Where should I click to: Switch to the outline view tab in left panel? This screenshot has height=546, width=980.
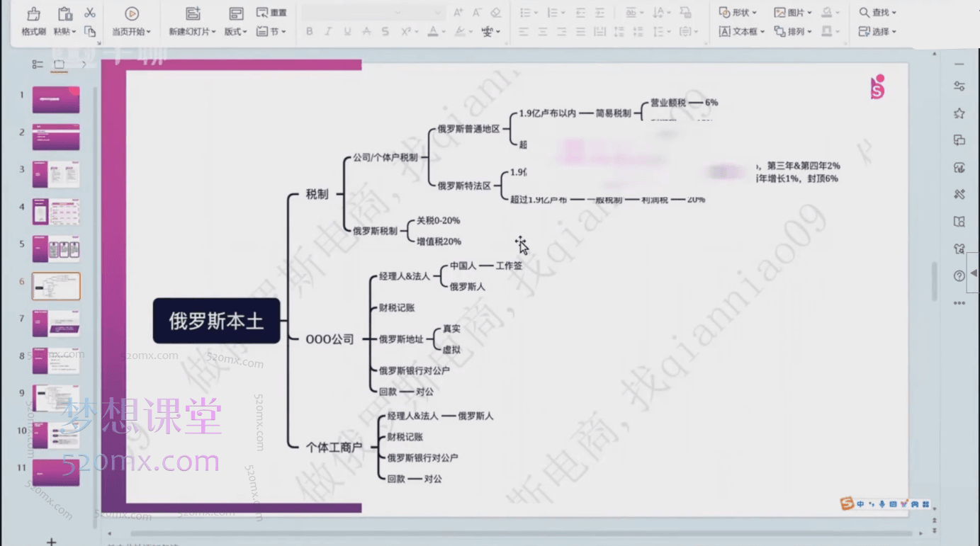(x=38, y=63)
